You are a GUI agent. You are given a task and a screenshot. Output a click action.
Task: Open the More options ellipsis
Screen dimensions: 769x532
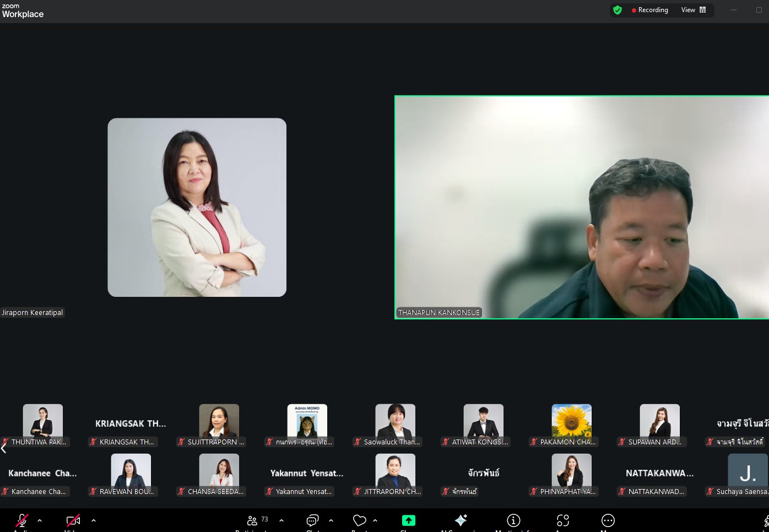pyautogui.click(x=608, y=520)
